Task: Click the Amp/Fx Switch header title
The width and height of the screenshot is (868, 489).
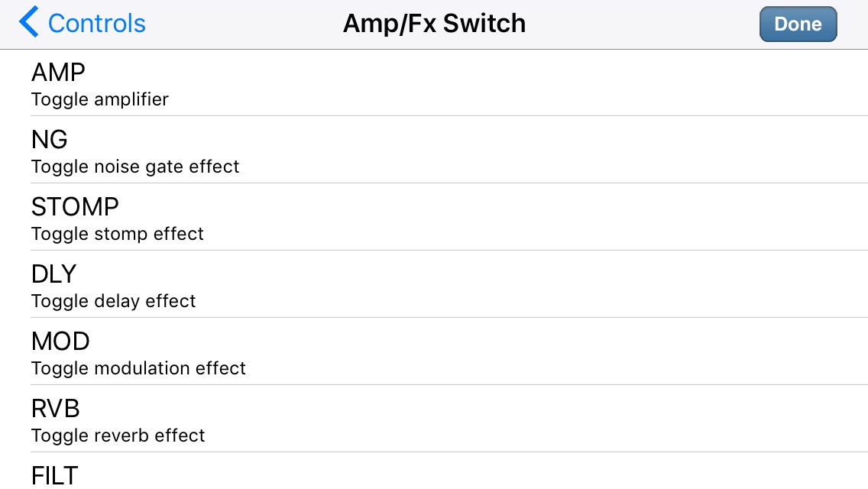Action: pyautogui.click(x=434, y=24)
